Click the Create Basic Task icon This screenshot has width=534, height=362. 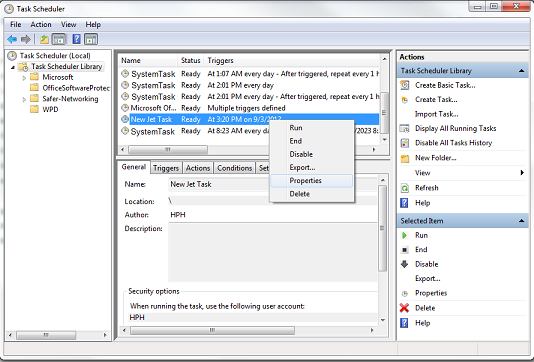click(x=405, y=85)
